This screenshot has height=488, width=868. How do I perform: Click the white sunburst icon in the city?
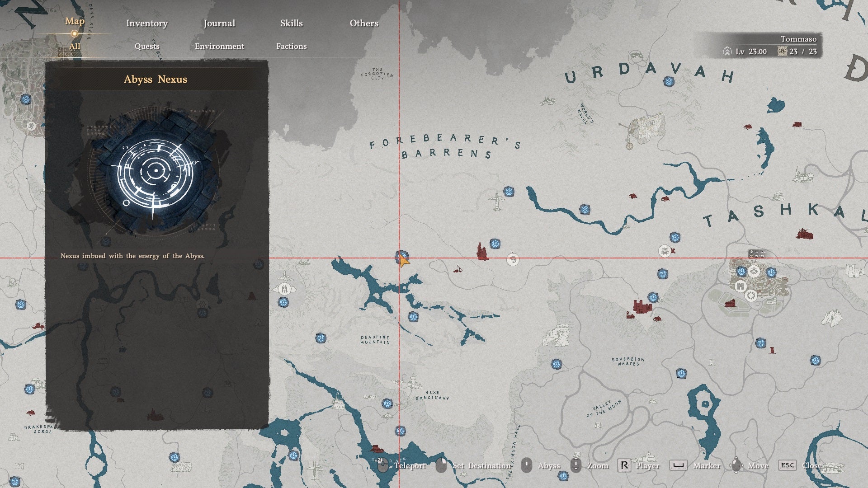pyautogui.click(x=751, y=296)
